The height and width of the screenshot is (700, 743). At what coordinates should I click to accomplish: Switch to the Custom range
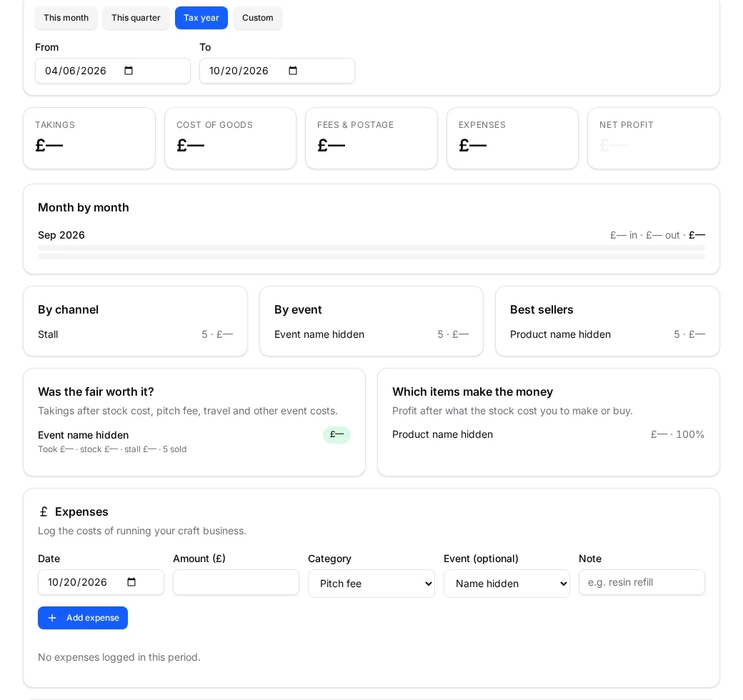coord(258,18)
